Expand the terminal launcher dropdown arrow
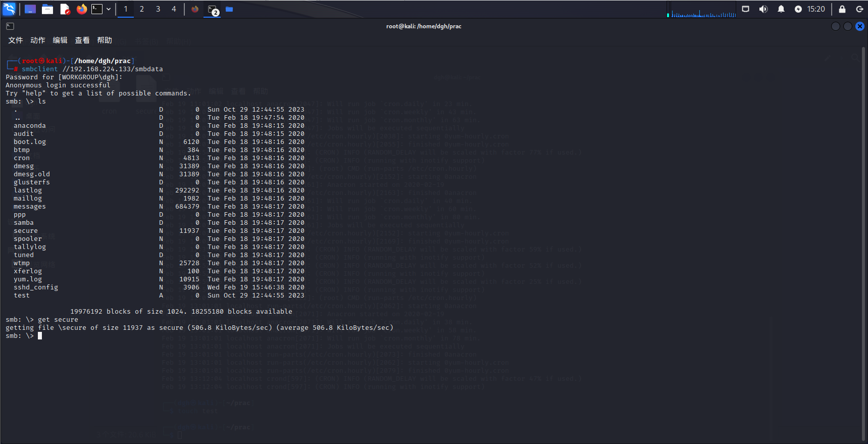This screenshot has height=444, width=868. (109, 9)
